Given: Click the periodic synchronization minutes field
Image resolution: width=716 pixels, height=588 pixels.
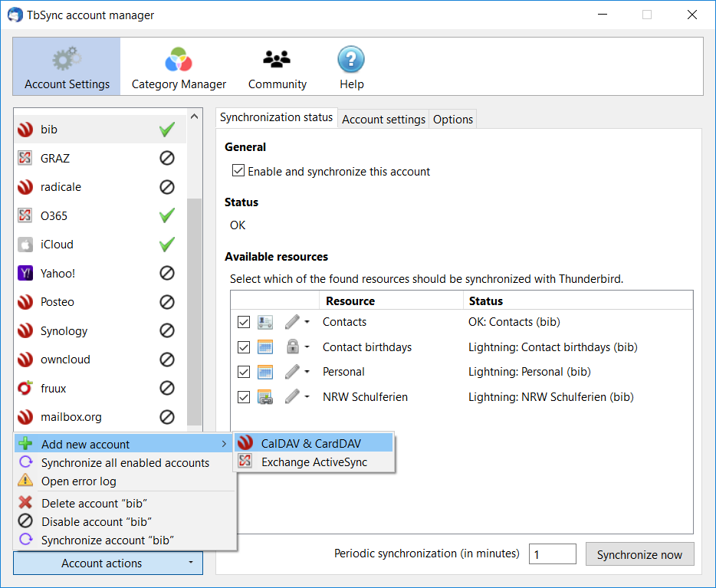Looking at the screenshot, I should click(x=553, y=554).
